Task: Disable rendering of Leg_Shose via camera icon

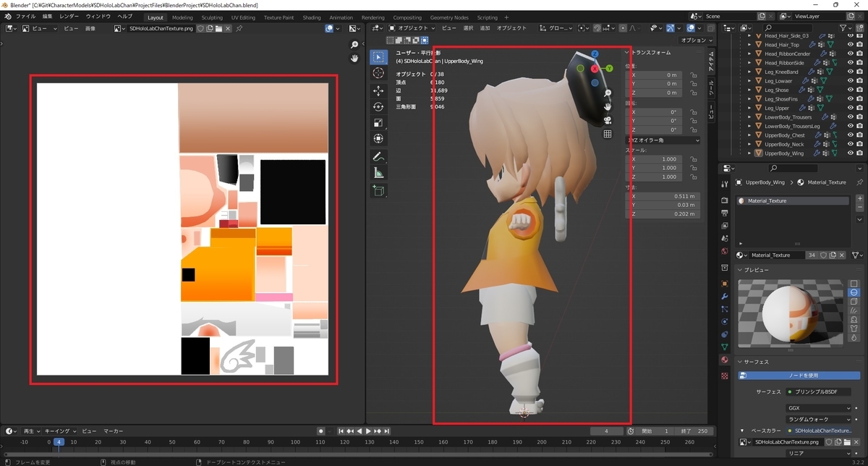Action: pos(860,90)
